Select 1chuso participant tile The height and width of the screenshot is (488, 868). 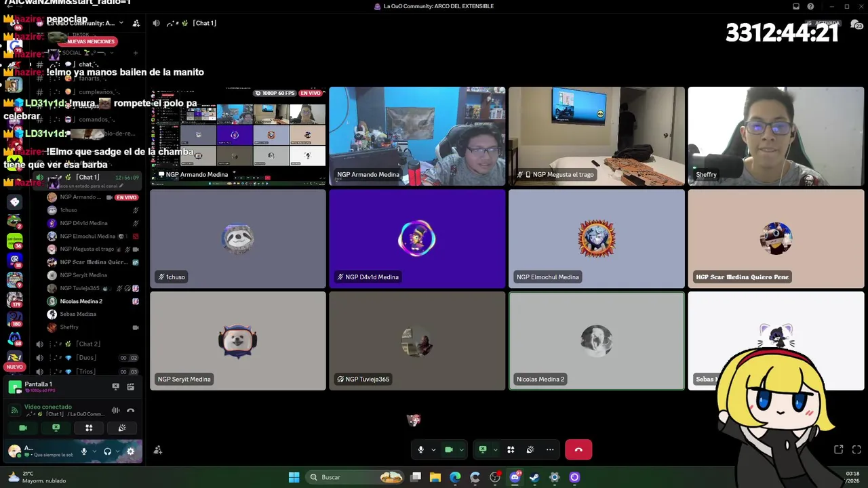[x=238, y=239]
